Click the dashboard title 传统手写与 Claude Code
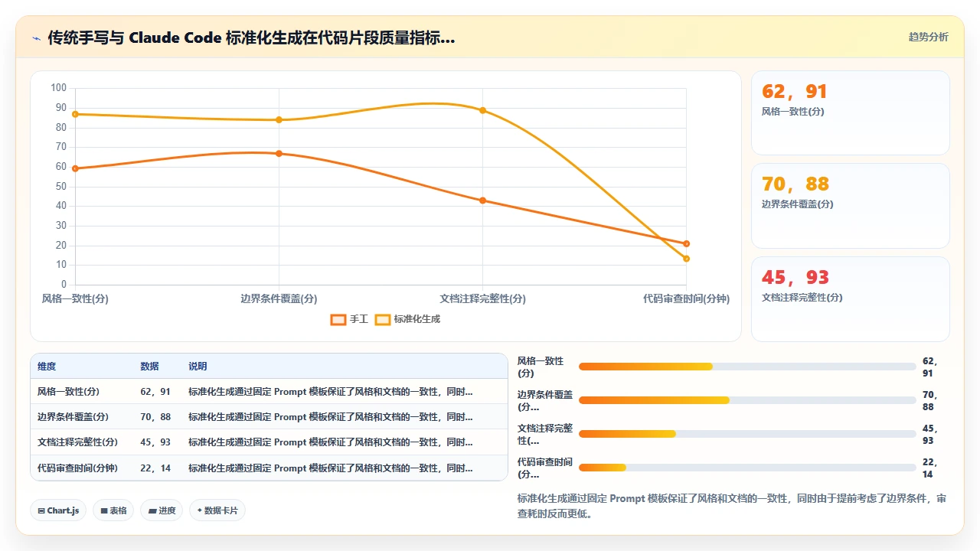Viewport: 980px width, 551px height. pos(251,37)
